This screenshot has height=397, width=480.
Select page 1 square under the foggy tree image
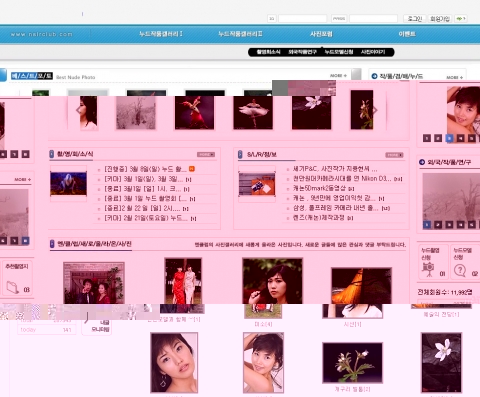coord(427,225)
